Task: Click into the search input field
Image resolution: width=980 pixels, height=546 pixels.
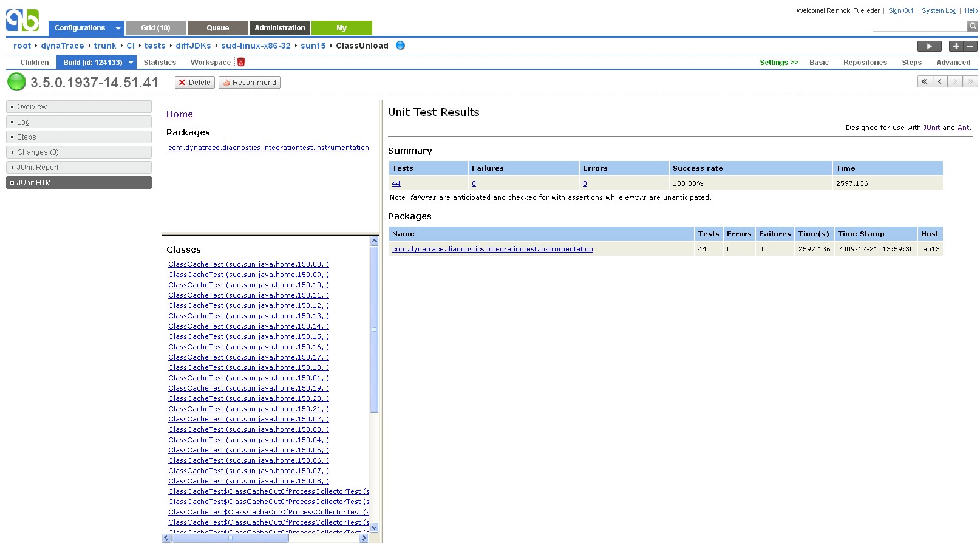Action: [x=919, y=26]
